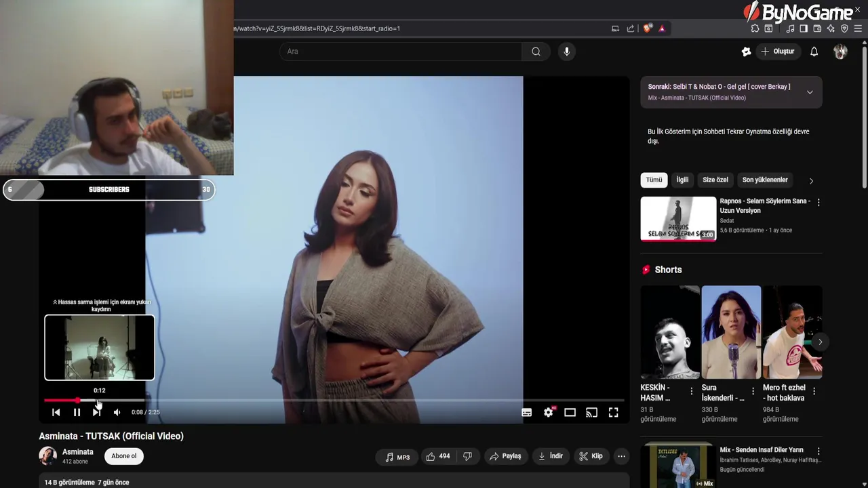Download the audio with the MP3 button
This screenshot has width=868, height=488.
point(397,457)
